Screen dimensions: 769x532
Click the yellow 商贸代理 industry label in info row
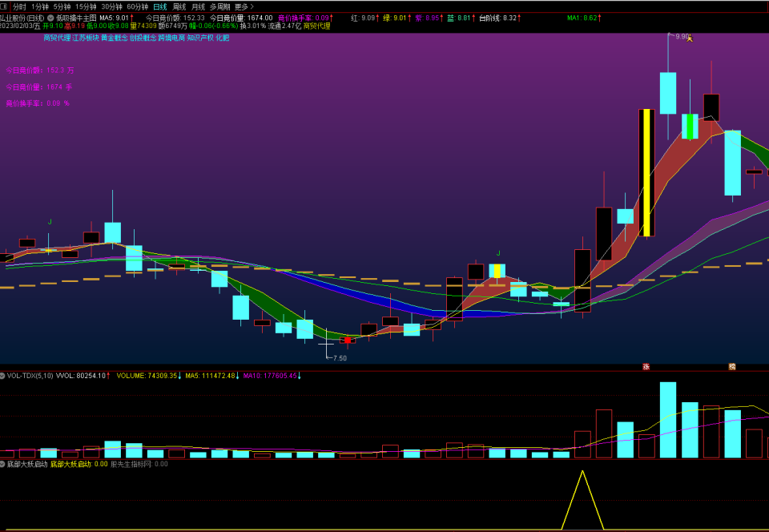(317, 26)
